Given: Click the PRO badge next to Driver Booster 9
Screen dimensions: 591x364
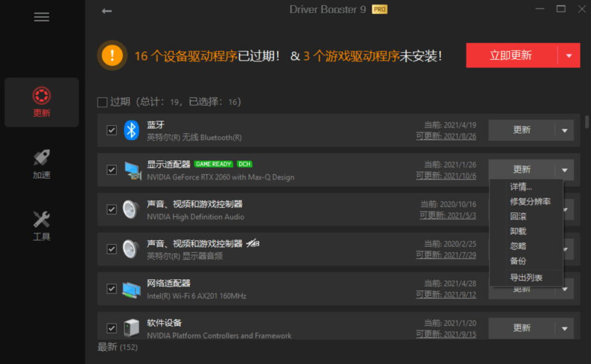Looking at the screenshot, I should coord(380,9).
